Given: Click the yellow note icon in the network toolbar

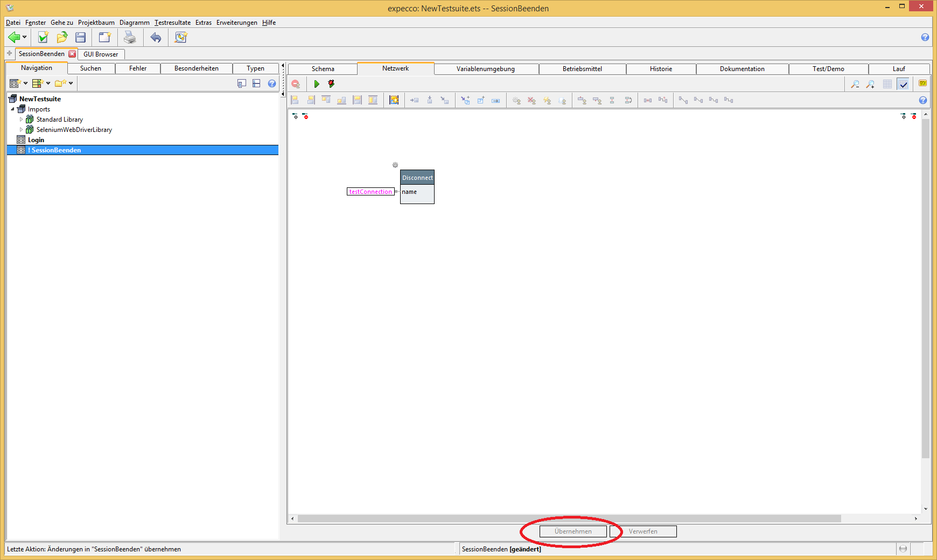Looking at the screenshot, I should click(922, 83).
